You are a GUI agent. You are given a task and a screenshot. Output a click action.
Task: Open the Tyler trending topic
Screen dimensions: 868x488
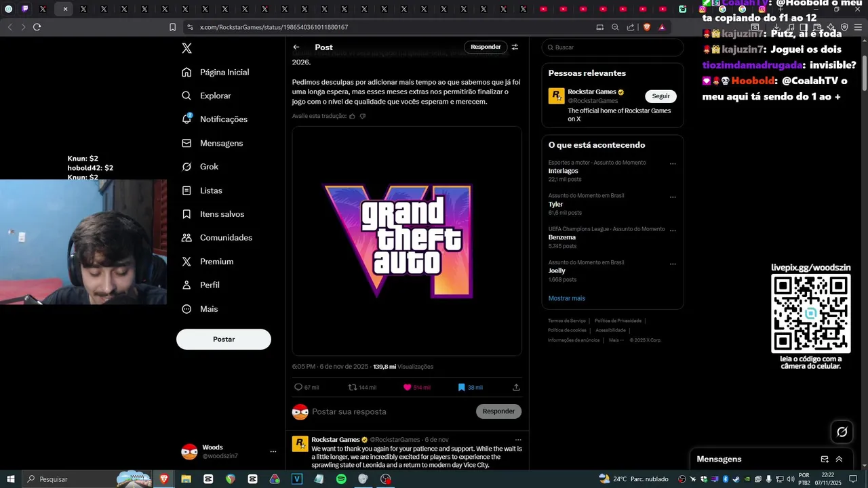[555, 204]
